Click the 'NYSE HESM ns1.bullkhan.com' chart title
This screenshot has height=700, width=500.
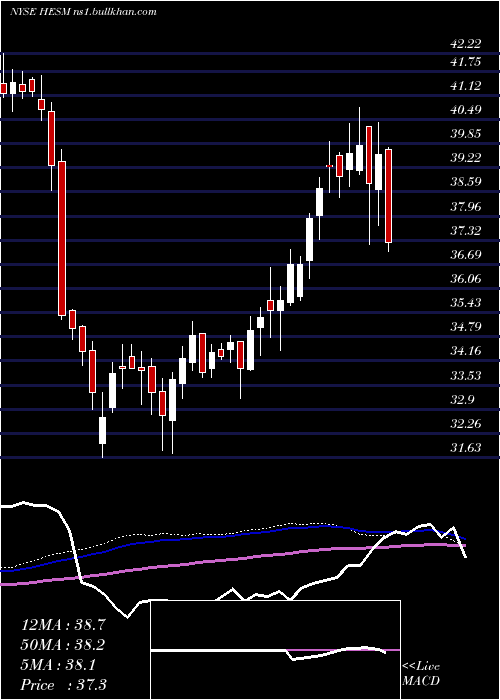tap(83, 12)
